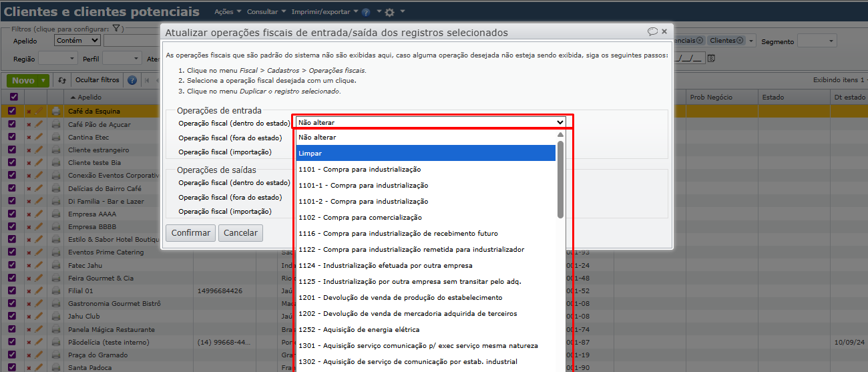Image resolution: width=868 pixels, height=372 pixels.
Task: Open the Região filter dropdown
Action: (x=57, y=59)
